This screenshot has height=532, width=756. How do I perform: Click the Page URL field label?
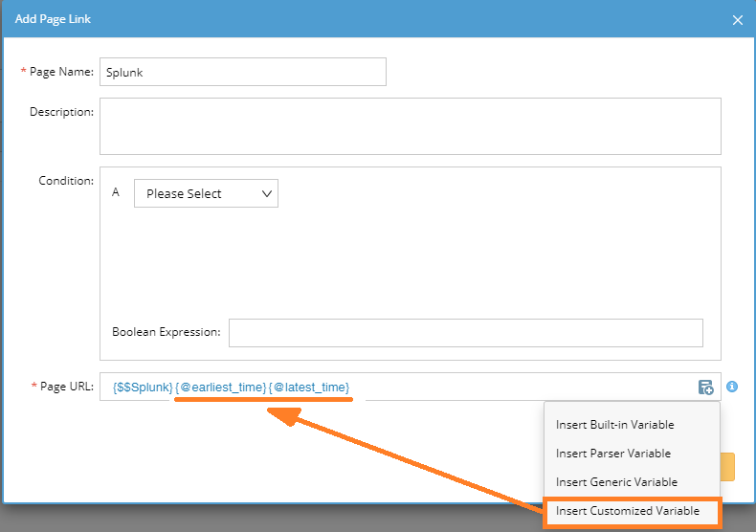point(67,387)
